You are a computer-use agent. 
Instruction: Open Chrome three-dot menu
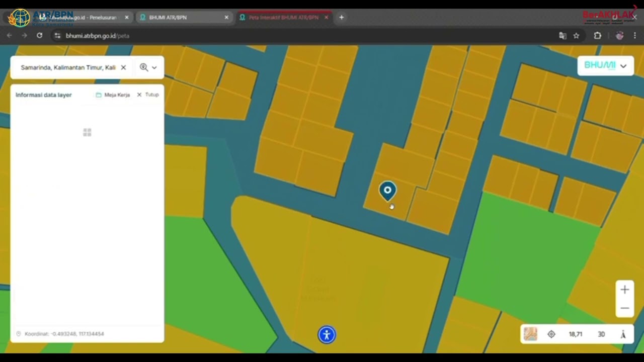coord(635,36)
